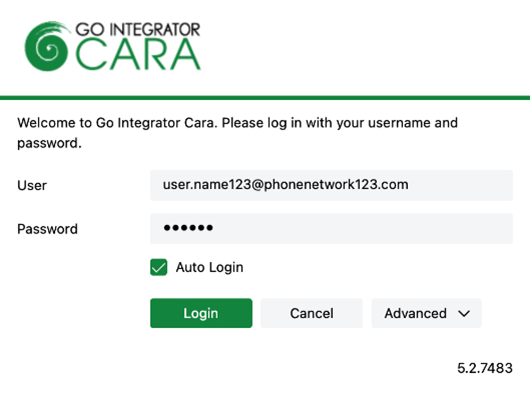The image size is (530, 394).
Task: Click the "Welcome to Go Integrator Cara" message
Action: 237,133
